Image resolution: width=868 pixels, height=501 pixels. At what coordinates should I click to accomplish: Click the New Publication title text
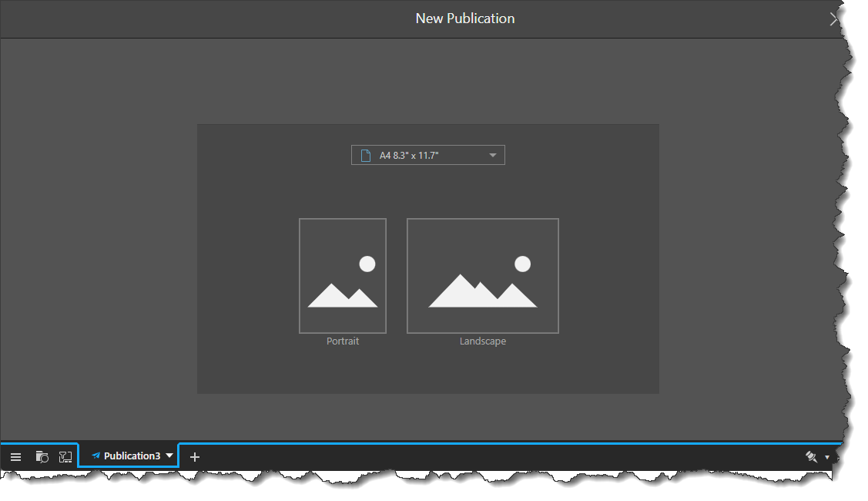point(465,18)
